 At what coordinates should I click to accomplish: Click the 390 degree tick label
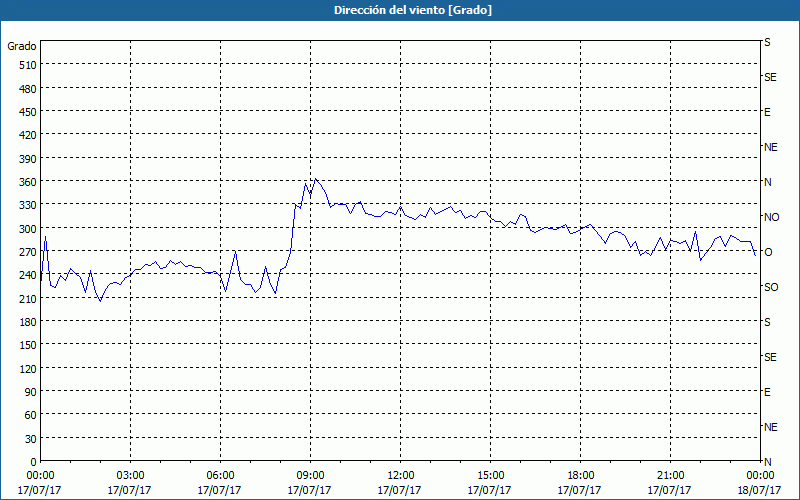[x=28, y=159]
